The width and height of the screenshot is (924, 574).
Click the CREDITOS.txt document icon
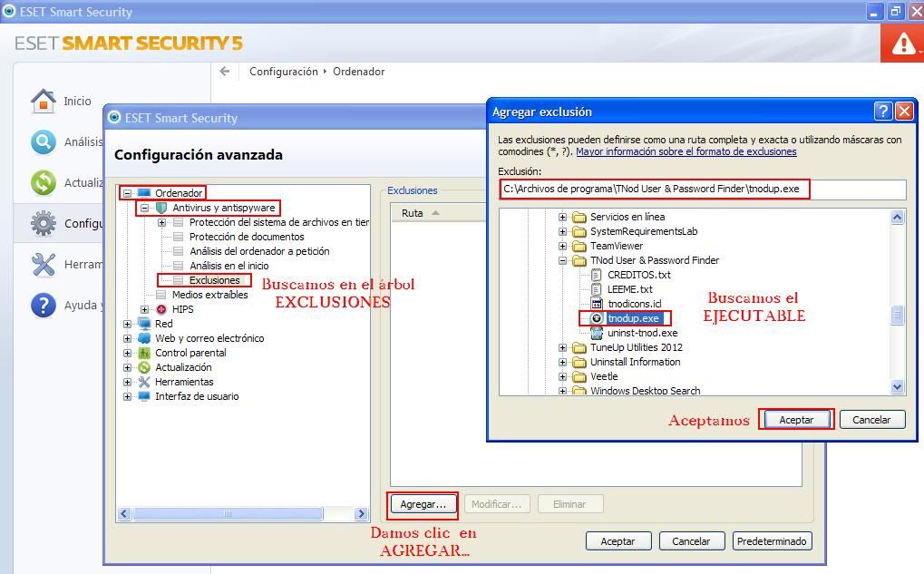[597, 275]
